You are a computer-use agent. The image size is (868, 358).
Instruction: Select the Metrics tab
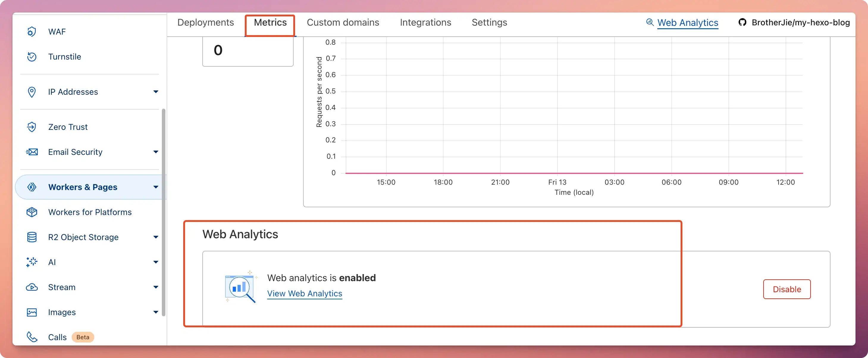tap(270, 22)
